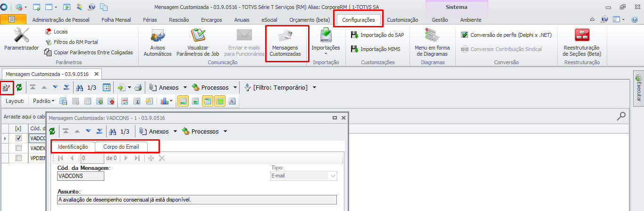Open Mensagens Customizadas

pos(285,43)
